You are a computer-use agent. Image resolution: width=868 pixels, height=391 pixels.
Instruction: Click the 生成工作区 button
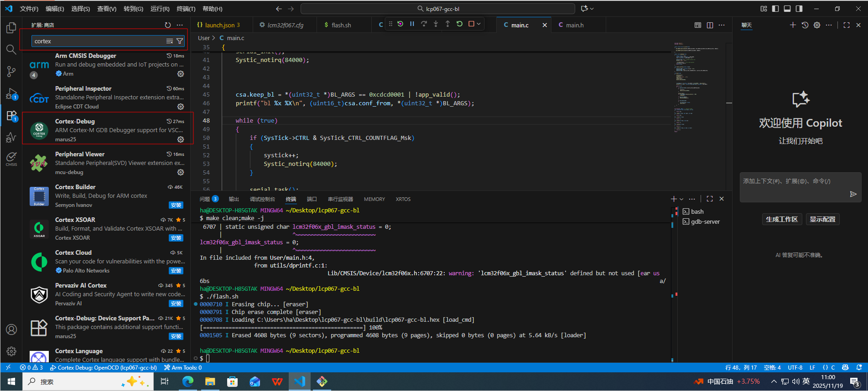pyautogui.click(x=781, y=219)
